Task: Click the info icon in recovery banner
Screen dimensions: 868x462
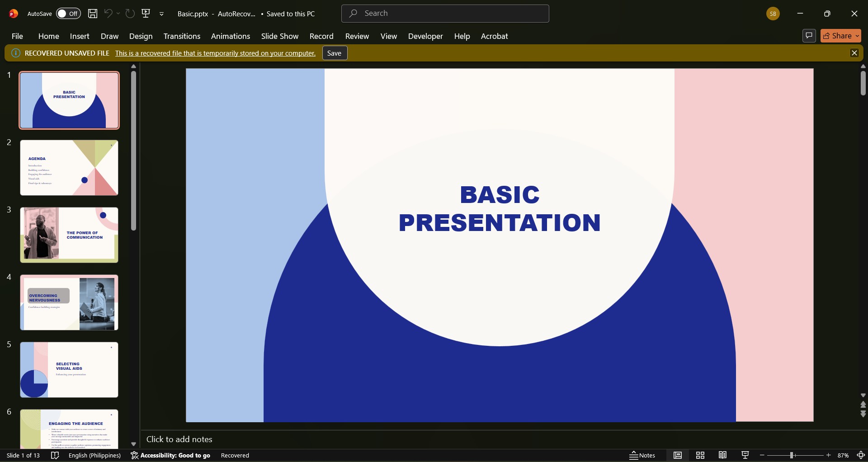Action: coord(16,53)
